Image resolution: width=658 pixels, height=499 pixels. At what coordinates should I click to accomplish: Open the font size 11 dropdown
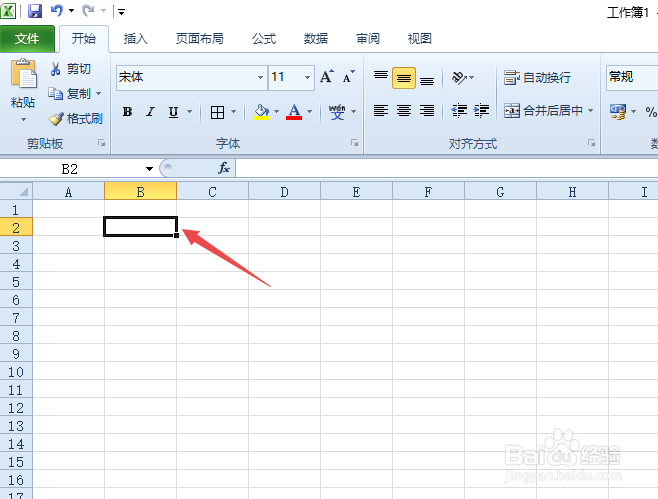click(308, 77)
